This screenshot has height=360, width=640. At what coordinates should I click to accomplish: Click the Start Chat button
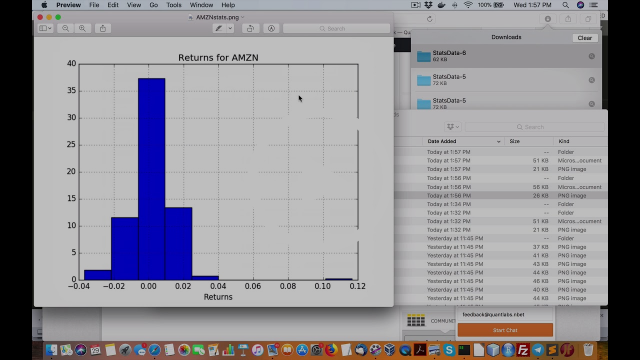pyautogui.click(x=505, y=330)
